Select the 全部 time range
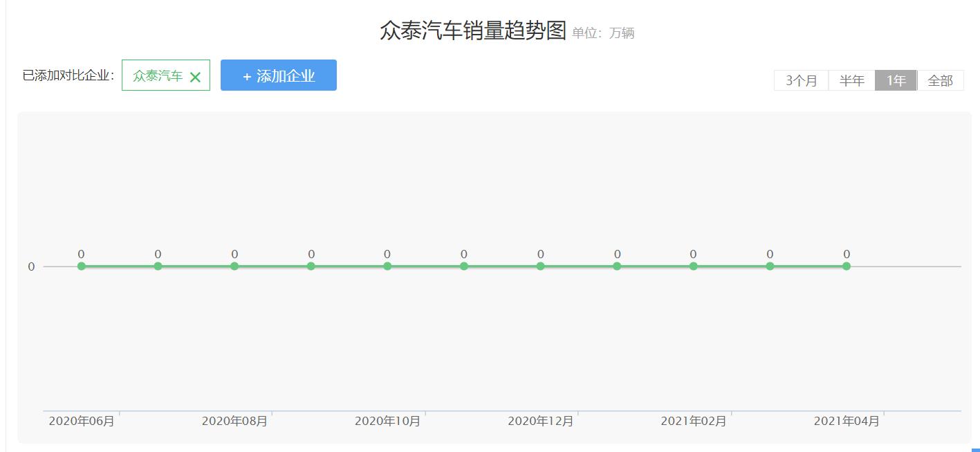Image resolution: width=980 pixels, height=452 pixels. click(941, 80)
